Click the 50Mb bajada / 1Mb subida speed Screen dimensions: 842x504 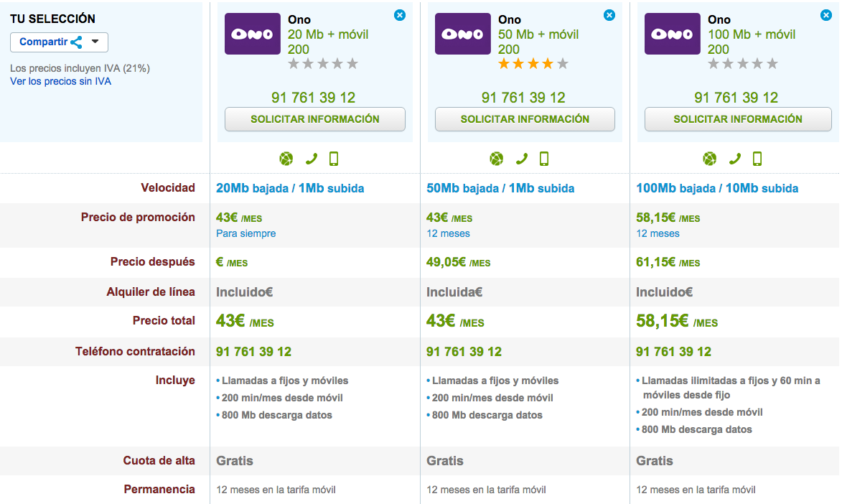[x=500, y=189]
